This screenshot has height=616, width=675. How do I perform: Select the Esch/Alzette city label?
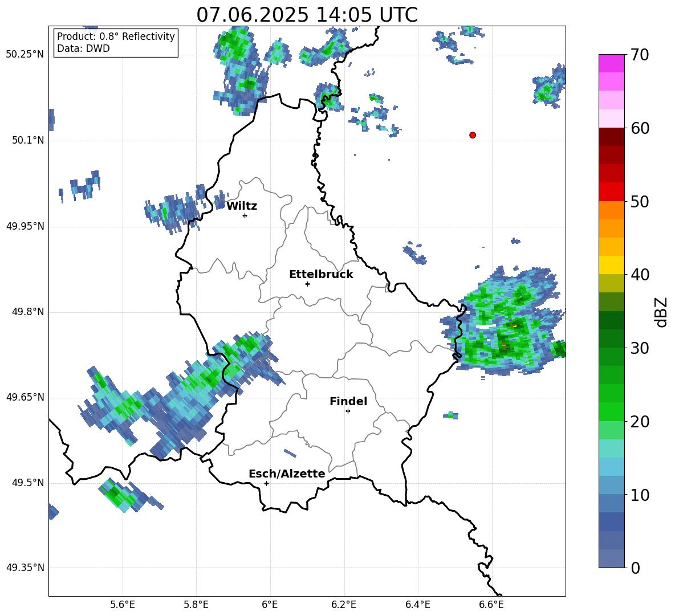(x=287, y=474)
